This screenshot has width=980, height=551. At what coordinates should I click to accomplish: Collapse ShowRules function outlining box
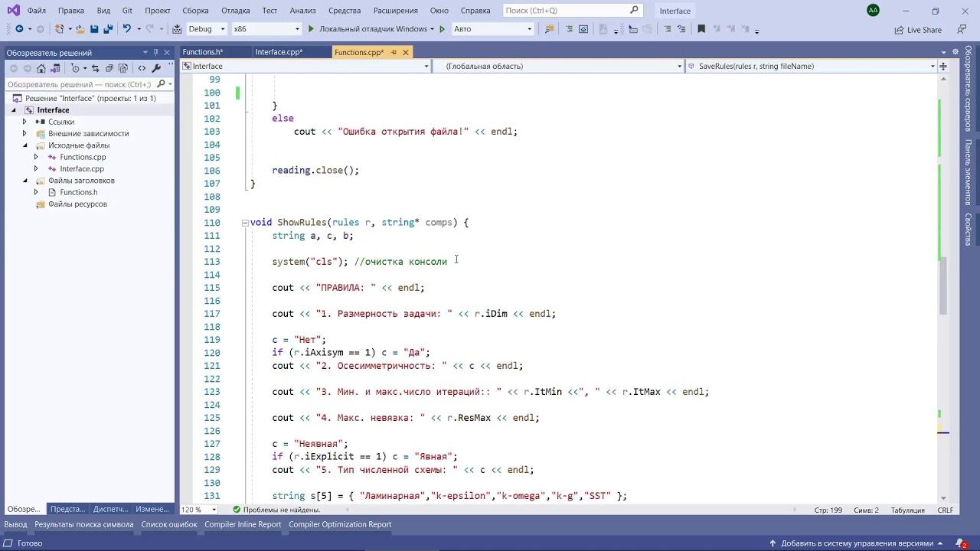tap(245, 223)
